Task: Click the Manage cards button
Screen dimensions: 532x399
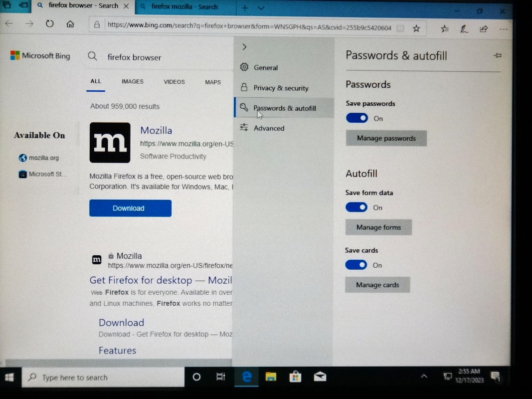Action: point(377,285)
